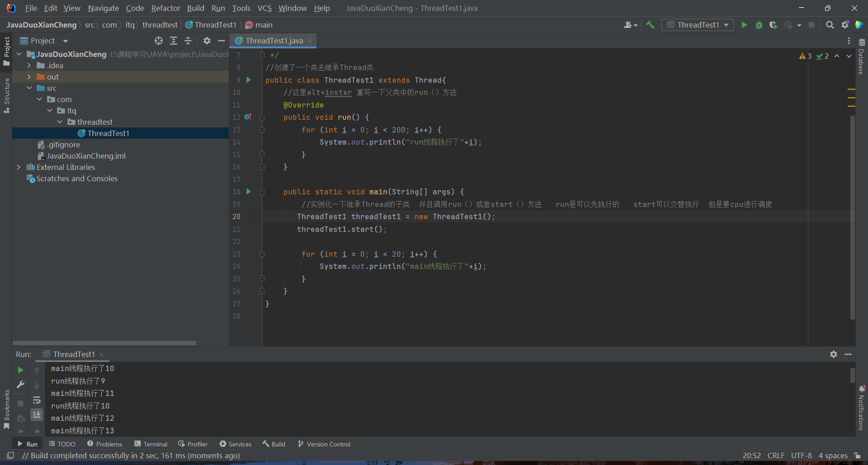Click the run gutter arrow beside main method
Screen dimensions: 868x465
[x=248, y=192]
